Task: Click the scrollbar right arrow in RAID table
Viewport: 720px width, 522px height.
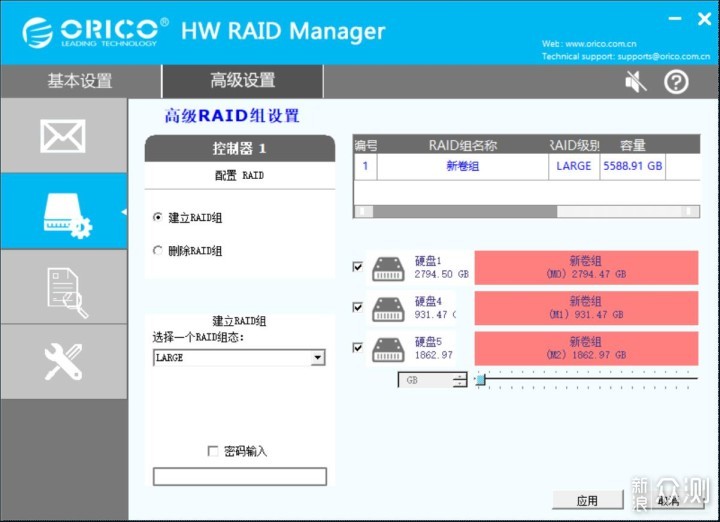Action: tap(688, 211)
